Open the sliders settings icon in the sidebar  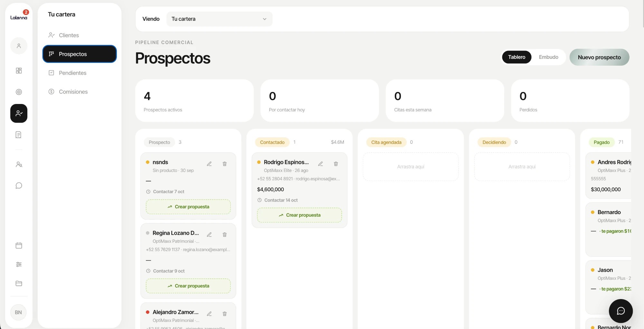pos(19,264)
